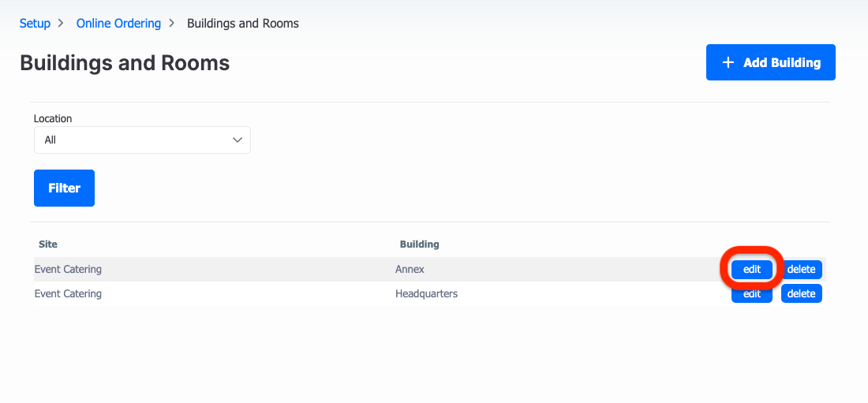Select the Headquarters building name cell

(426, 294)
